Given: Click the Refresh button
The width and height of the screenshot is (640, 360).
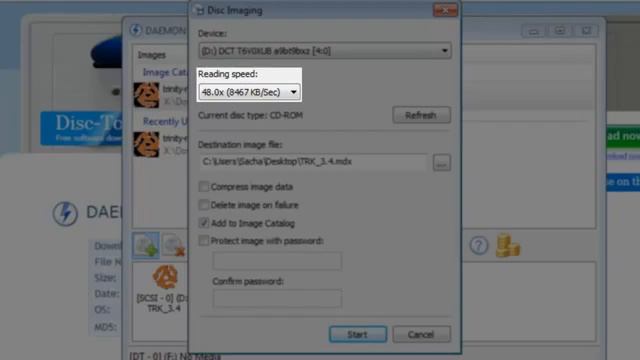Looking at the screenshot, I should [422, 115].
